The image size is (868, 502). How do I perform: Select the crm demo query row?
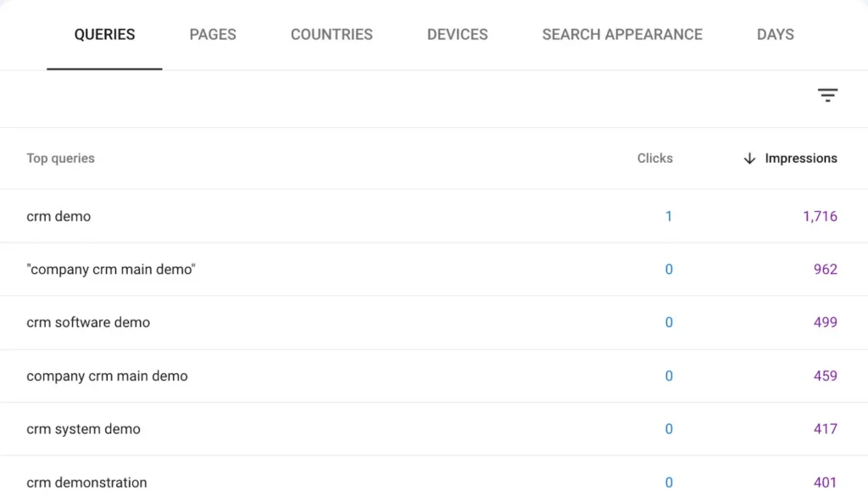pos(58,216)
